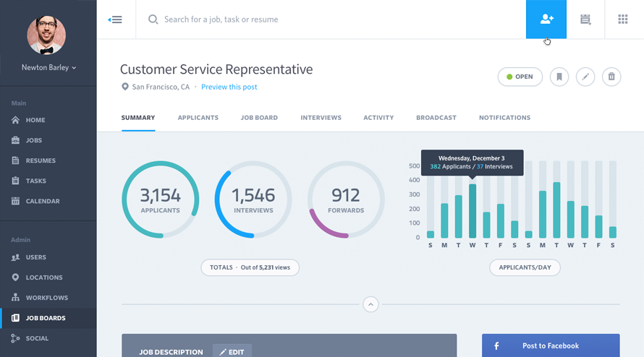Expand the Newton Barley user dropdown
This screenshot has height=357, width=644.
click(x=48, y=67)
